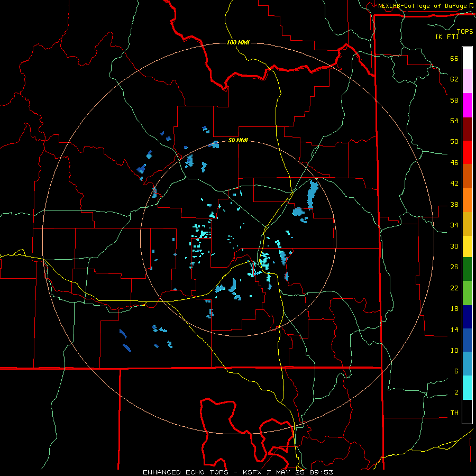
Task: Click the medium blue legend swatch
Action: click(x=467, y=340)
